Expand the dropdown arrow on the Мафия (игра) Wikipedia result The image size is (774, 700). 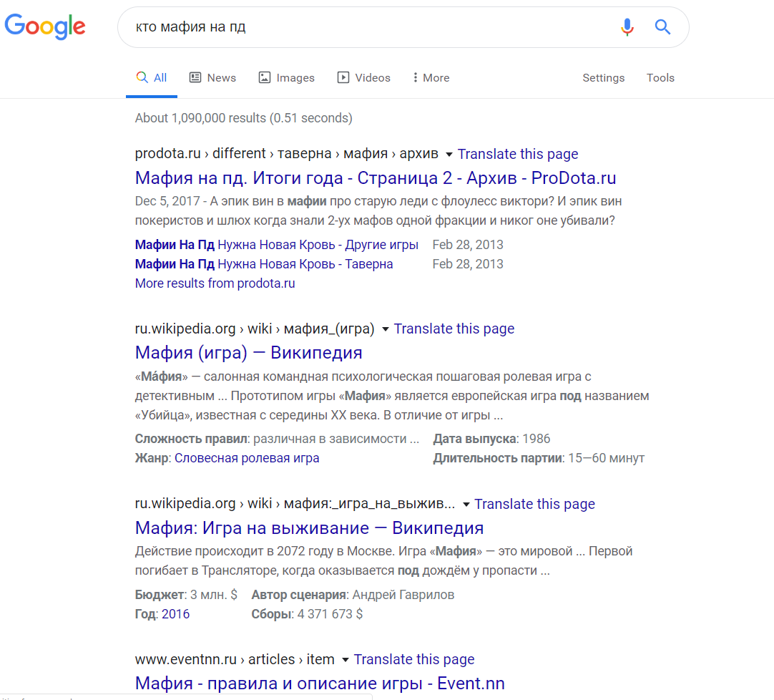point(385,329)
